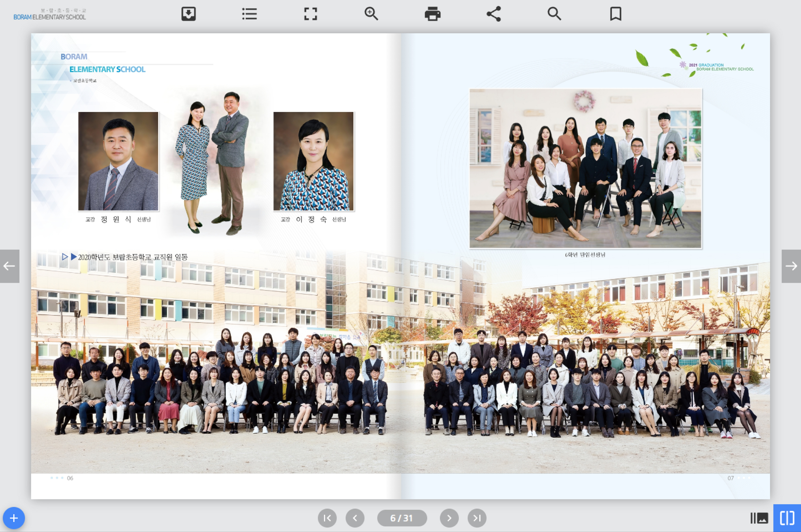The image size is (801, 532).
Task: Toggle the two-page spread view
Action: 787,518
